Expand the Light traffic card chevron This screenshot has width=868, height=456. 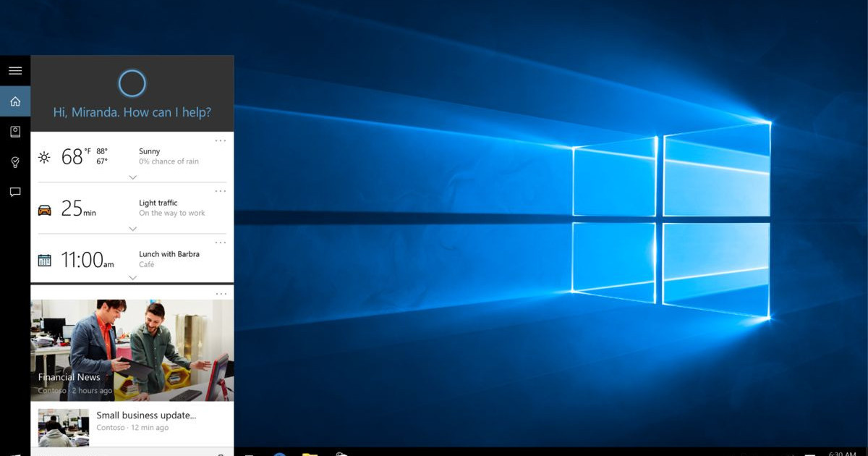tap(132, 229)
